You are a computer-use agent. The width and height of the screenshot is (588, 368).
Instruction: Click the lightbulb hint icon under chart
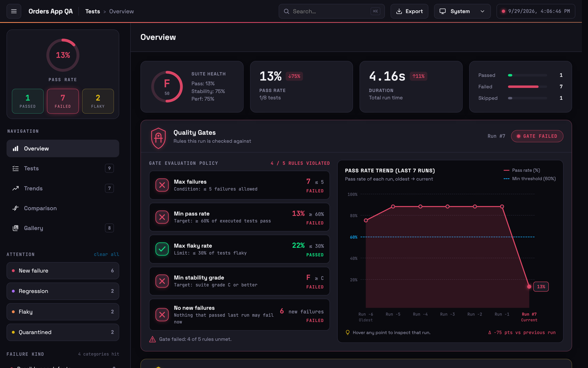[x=347, y=332]
